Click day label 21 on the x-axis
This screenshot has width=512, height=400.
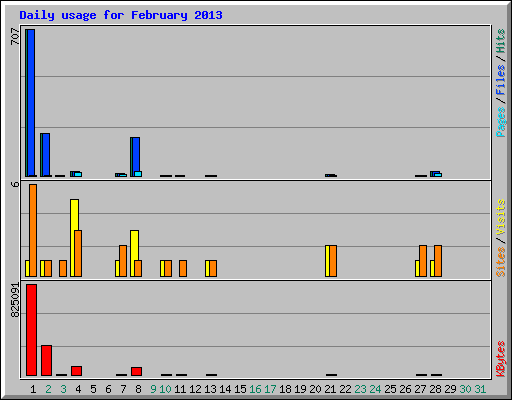click(330, 389)
